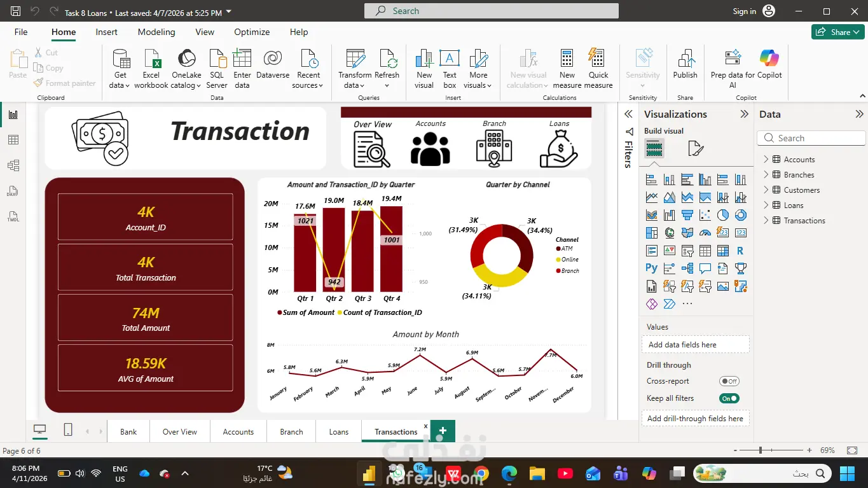Select the gauge visual
868x488 pixels.
click(705, 233)
